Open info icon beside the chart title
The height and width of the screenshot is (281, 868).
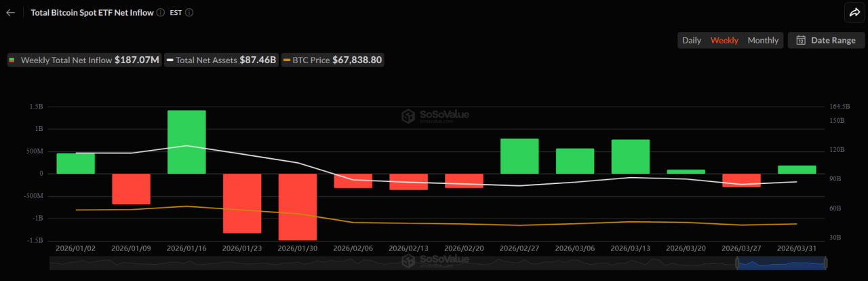[x=161, y=12]
